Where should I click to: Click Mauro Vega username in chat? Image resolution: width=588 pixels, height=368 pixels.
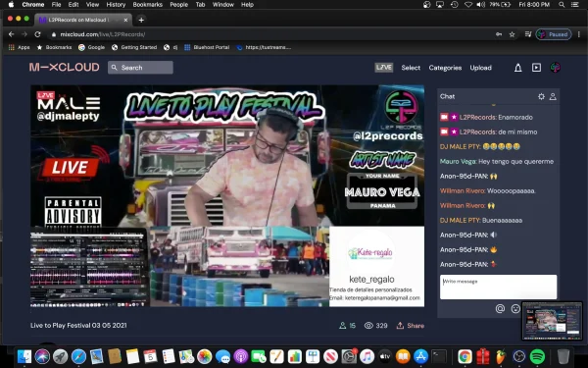[x=458, y=162]
